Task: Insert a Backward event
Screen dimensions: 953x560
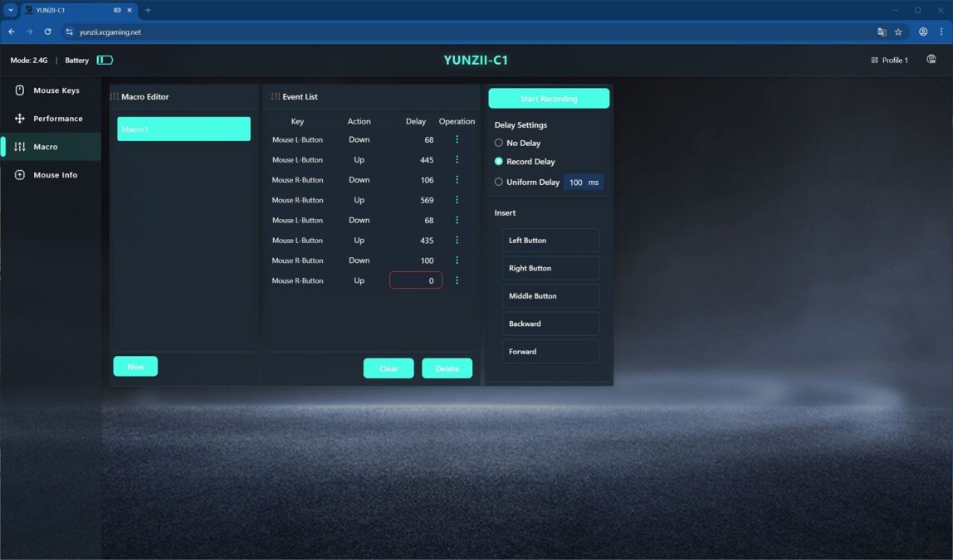Action: coord(550,324)
